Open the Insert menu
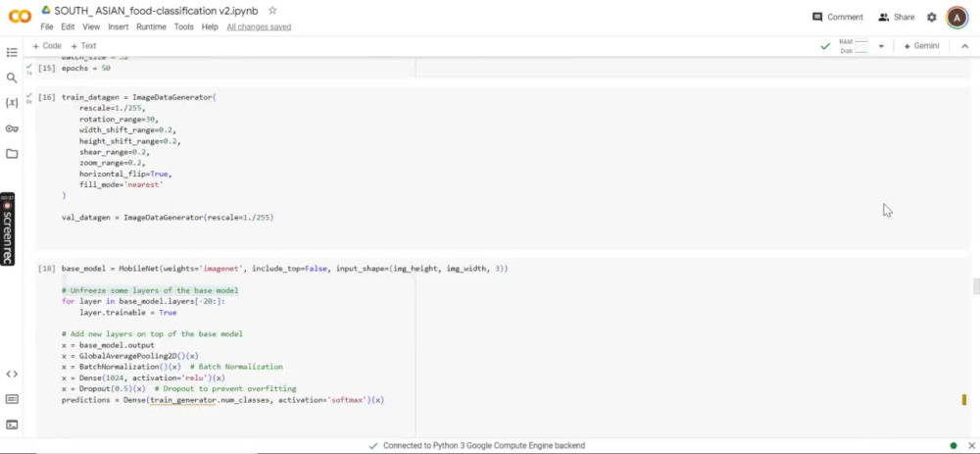This screenshot has height=454, width=980. (119, 26)
